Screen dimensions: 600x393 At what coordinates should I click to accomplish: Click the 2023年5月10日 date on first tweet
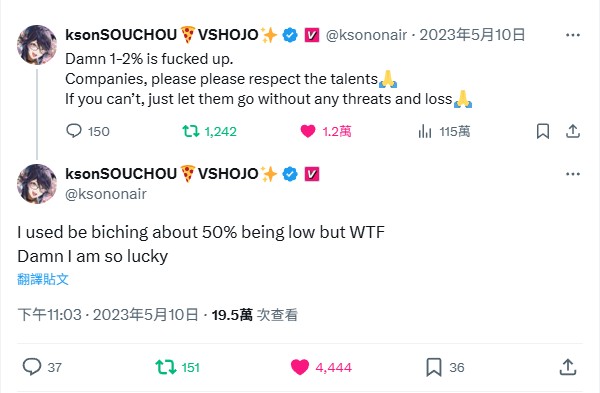pyautogui.click(x=472, y=35)
